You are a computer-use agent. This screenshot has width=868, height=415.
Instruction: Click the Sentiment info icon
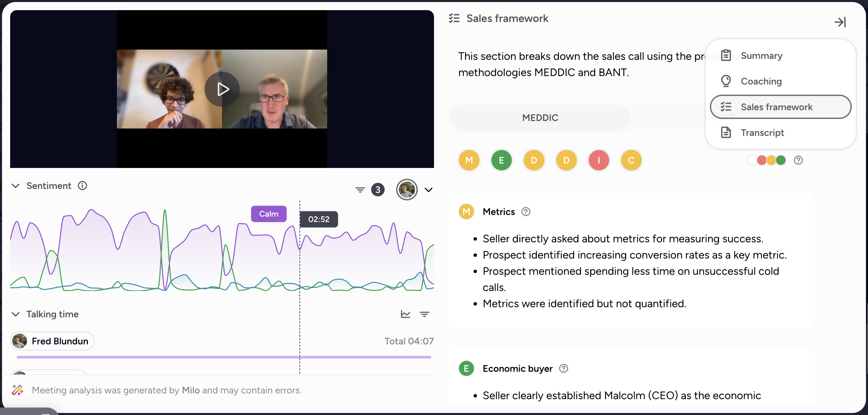tap(82, 186)
